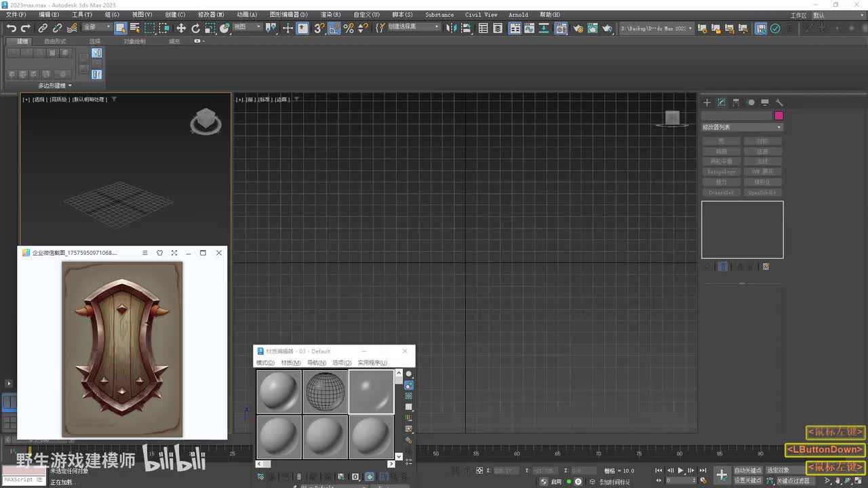
Task: Toggle the Spinner Snap button
Action: (363, 28)
